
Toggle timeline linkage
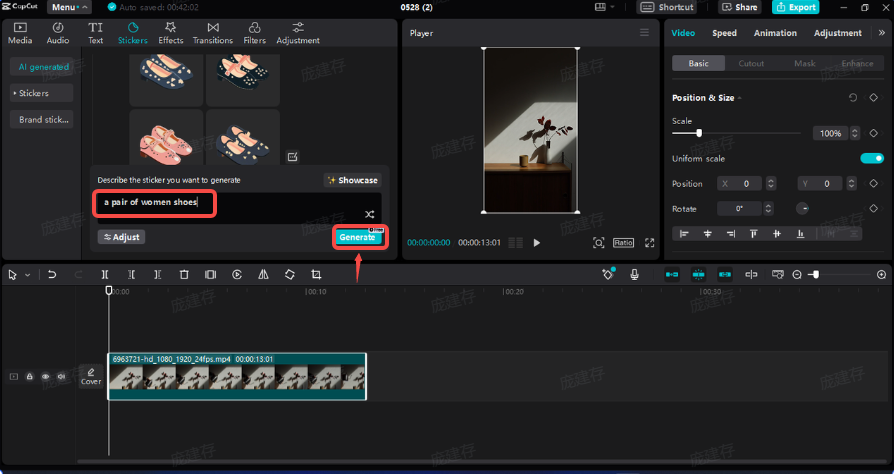(x=725, y=275)
